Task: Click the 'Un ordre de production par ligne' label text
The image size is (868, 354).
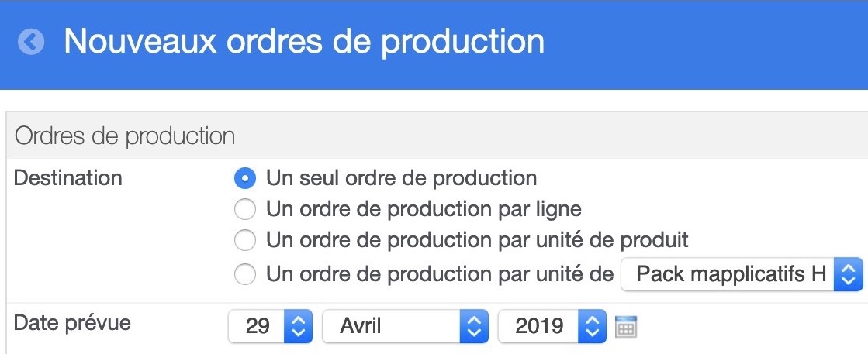Action: pos(424,210)
